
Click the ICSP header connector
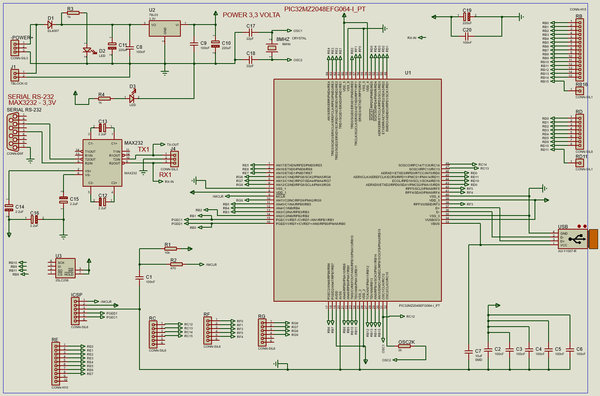[75, 311]
